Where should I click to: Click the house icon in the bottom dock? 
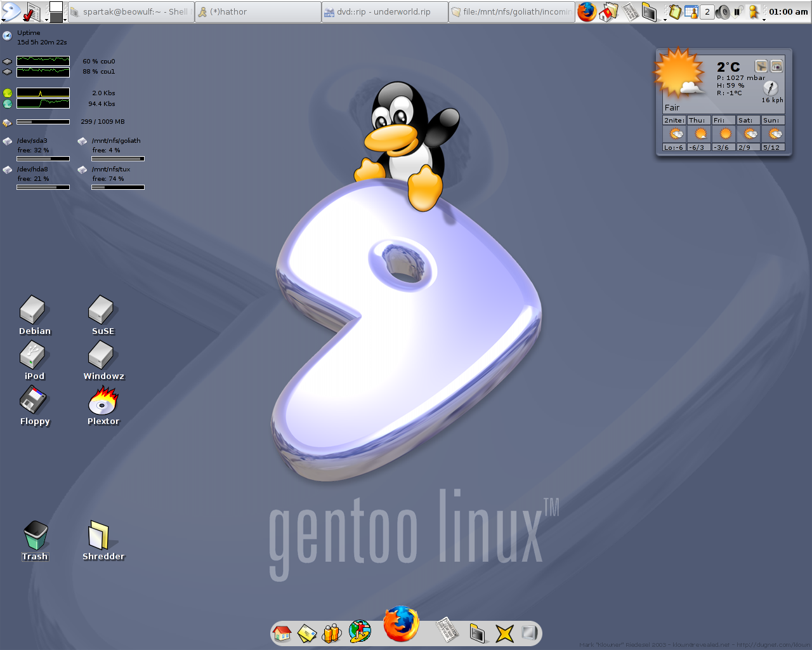click(282, 632)
